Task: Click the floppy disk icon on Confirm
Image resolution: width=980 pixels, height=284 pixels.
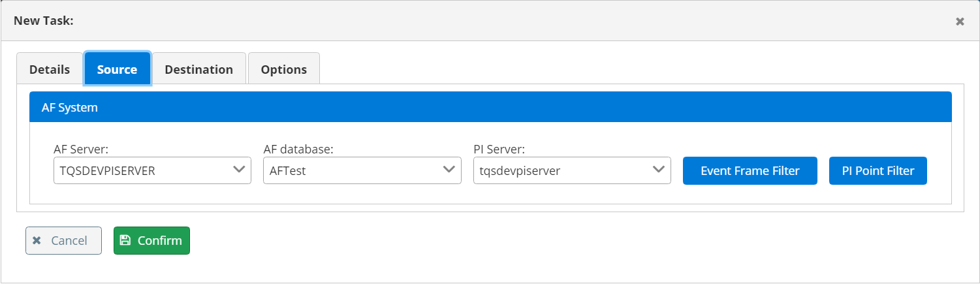Action: point(125,240)
